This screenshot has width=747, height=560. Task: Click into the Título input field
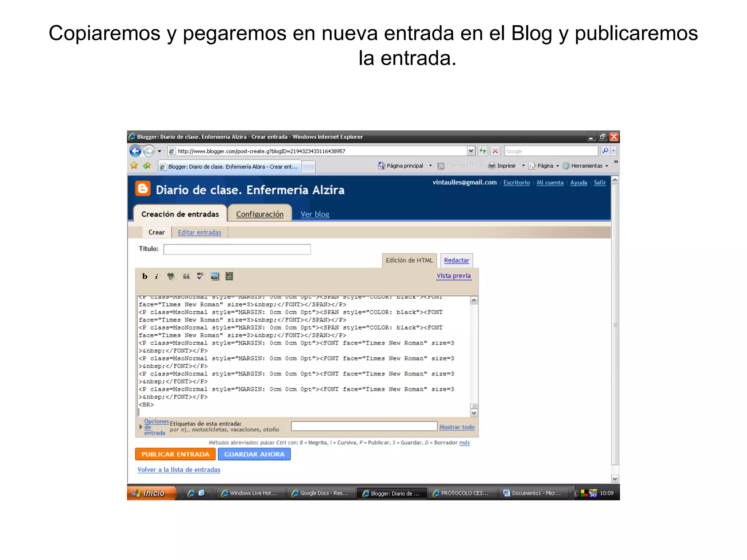pyautogui.click(x=237, y=249)
